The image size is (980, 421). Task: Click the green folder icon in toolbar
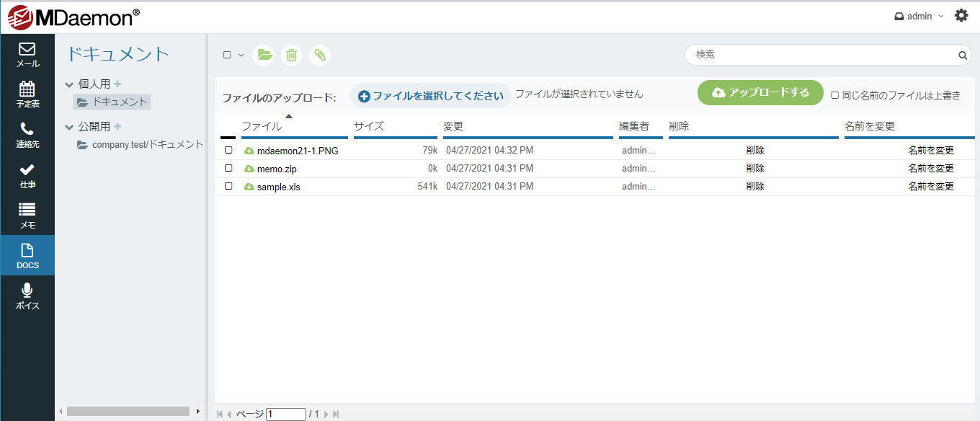tap(264, 55)
